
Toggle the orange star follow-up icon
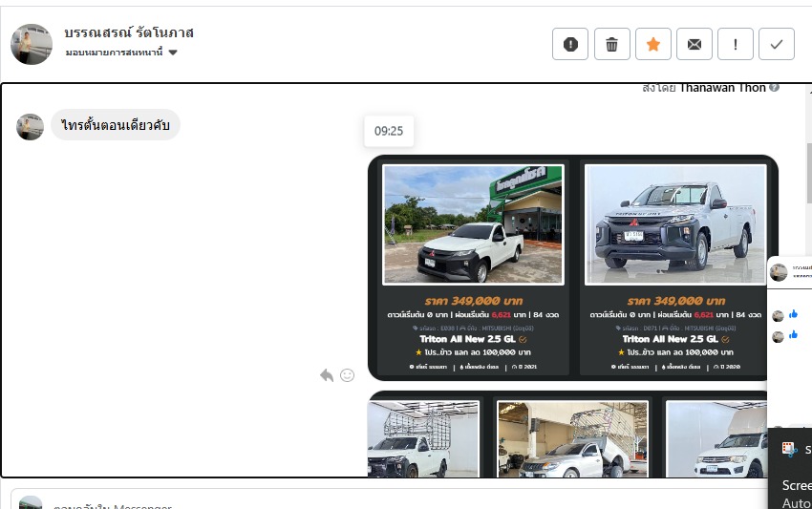click(653, 44)
